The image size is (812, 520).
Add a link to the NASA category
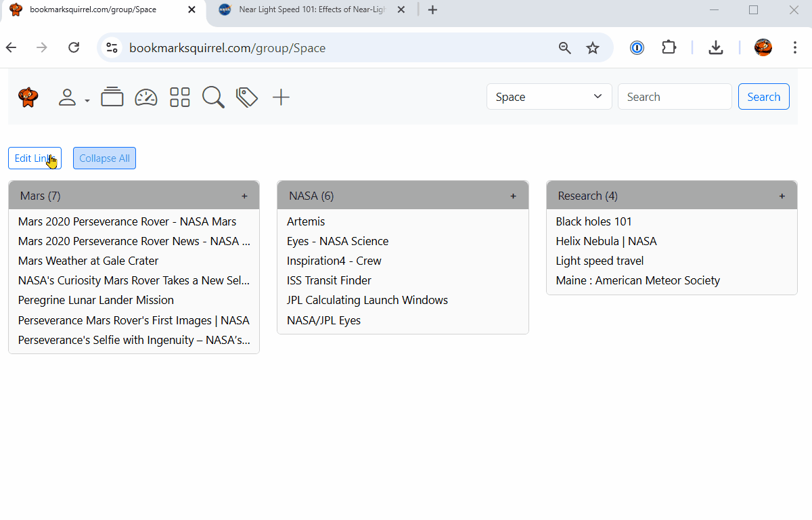[x=513, y=196]
